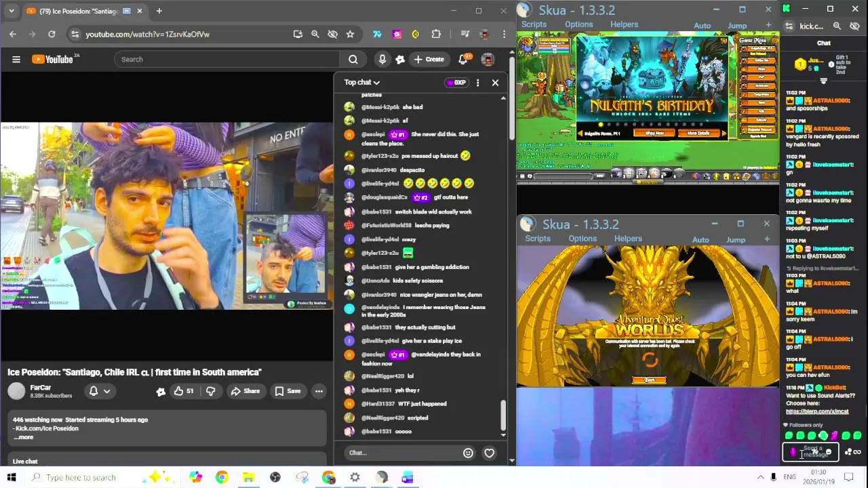This screenshot has width=868, height=488.
Task: Open Chrome tab search dropdown arrow
Action: pos(12,11)
